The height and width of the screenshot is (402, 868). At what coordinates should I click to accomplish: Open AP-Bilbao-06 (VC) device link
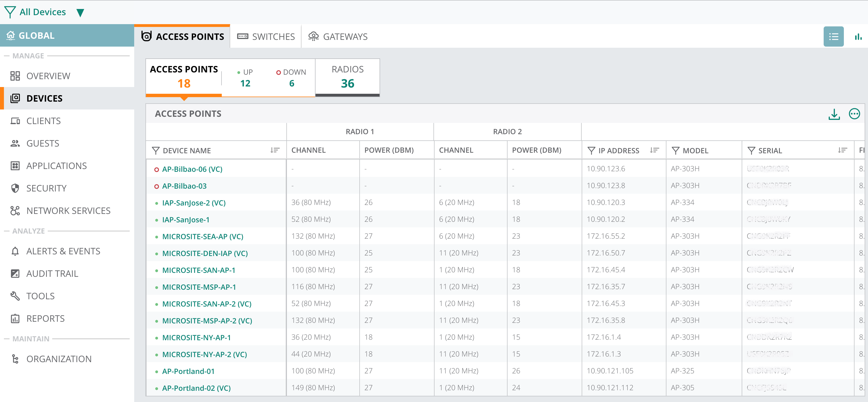[x=192, y=169]
